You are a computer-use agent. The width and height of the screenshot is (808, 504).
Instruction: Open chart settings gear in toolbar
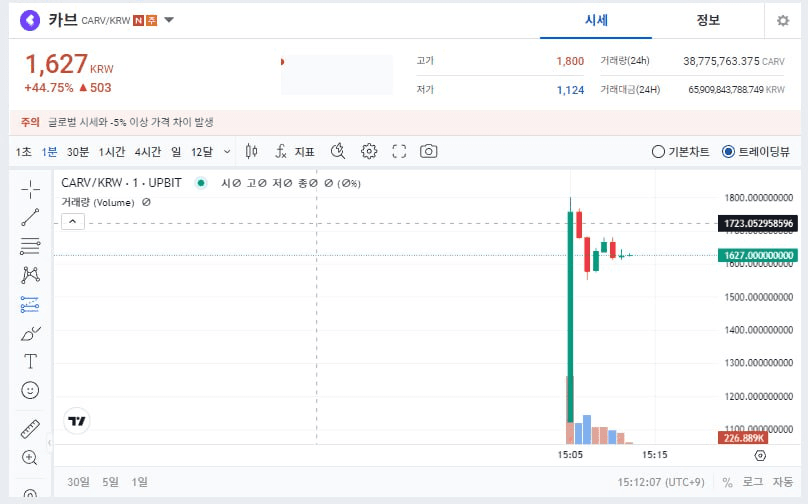tap(369, 152)
